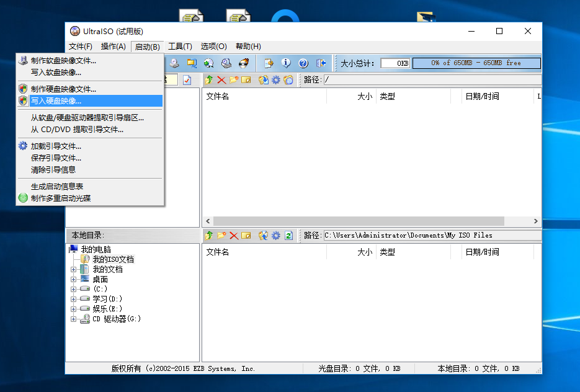The image size is (580, 392).
Task: Click the red X delete icon in image pane
Action: point(221,80)
